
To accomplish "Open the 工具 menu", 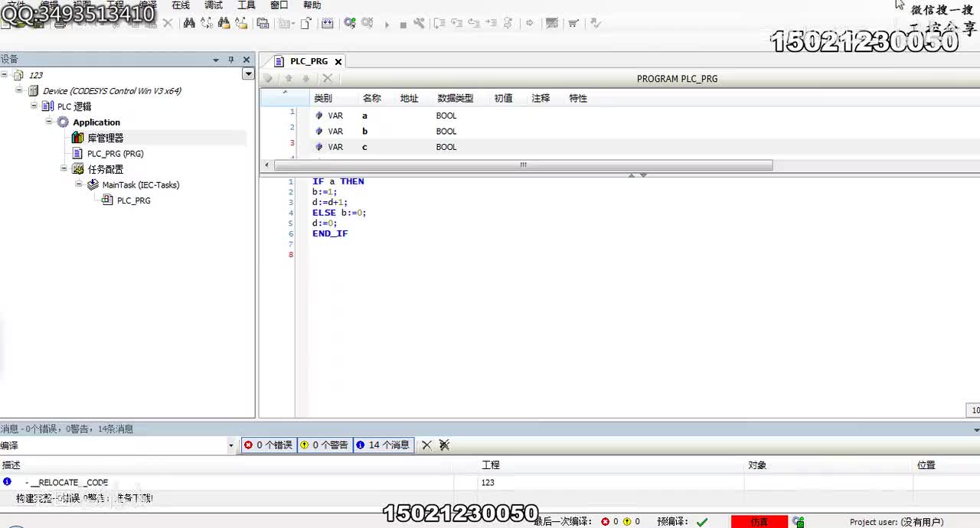I will pyautogui.click(x=247, y=5).
